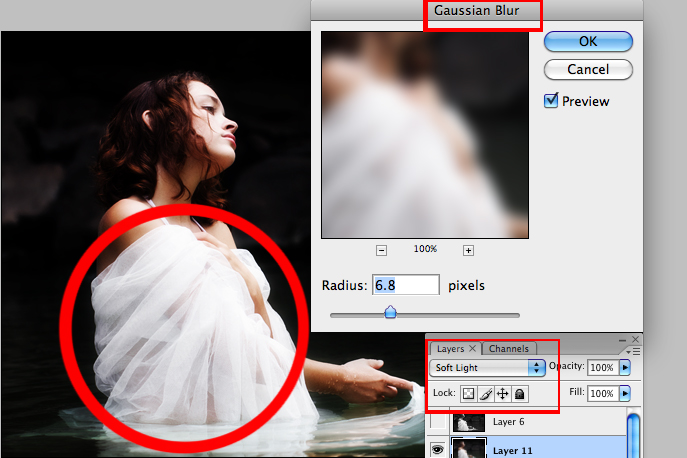687x458 pixels.
Task: Click the Radius value field
Action: pyautogui.click(x=406, y=285)
